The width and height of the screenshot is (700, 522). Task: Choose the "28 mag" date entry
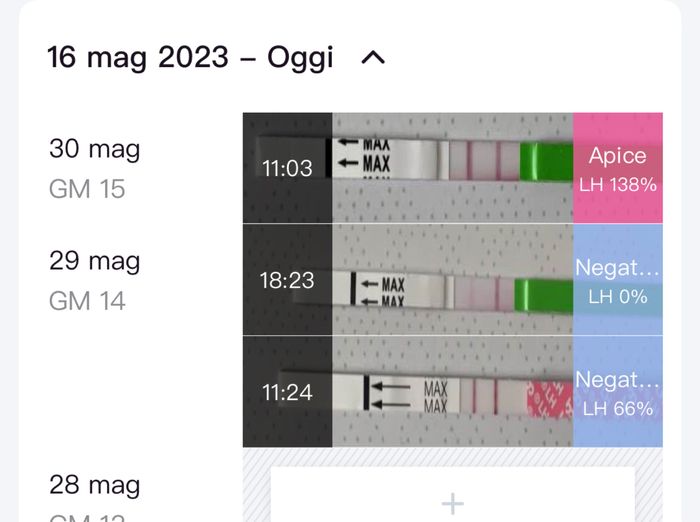[95, 485]
